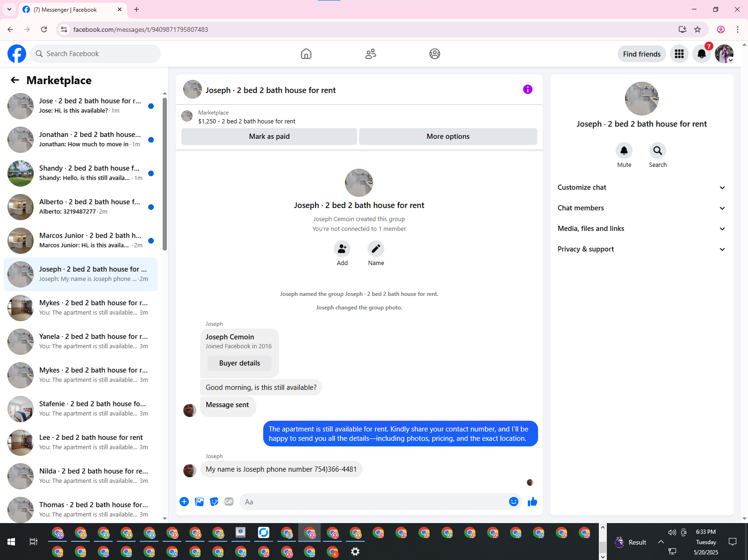Open the Chrome three-dot menu
Screen dimensions: 748x560
[x=738, y=29]
